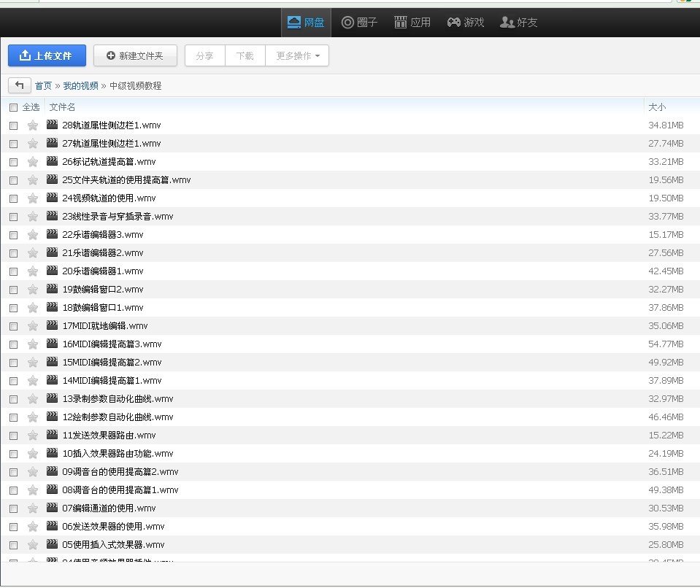Click video icon of 16MIDI编辑提高篇3.wmv
This screenshot has width=700, height=588.
tap(53, 344)
